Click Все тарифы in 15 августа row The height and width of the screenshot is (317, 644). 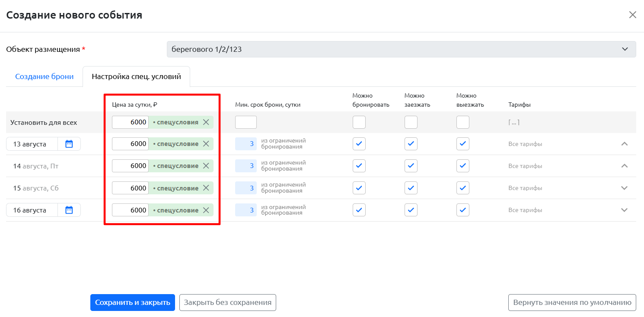click(525, 188)
